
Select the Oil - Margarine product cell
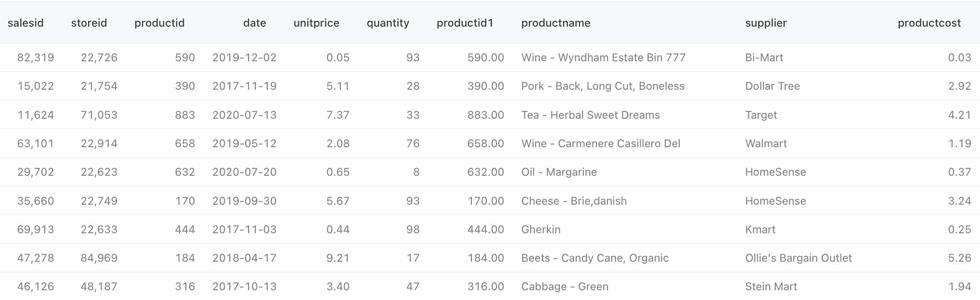click(559, 172)
